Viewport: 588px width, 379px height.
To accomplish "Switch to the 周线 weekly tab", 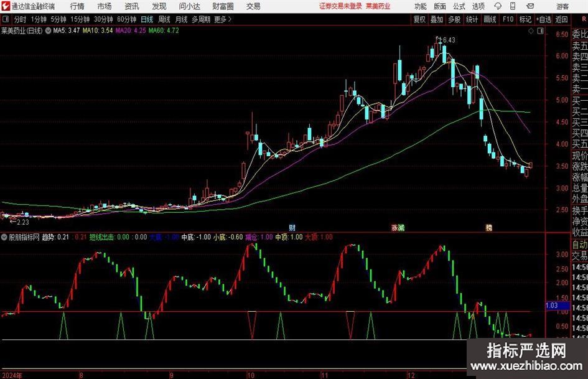I will (164, 19).
